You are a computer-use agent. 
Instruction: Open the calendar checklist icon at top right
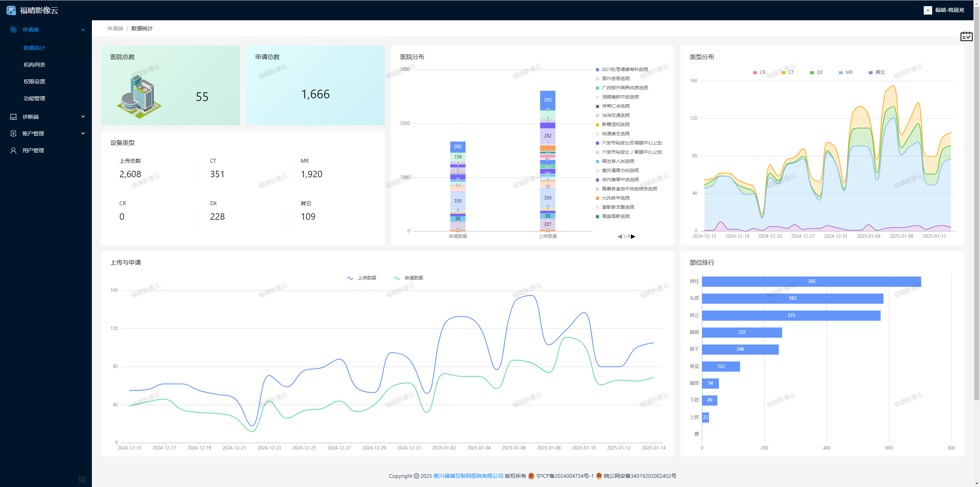pos(966,36)
